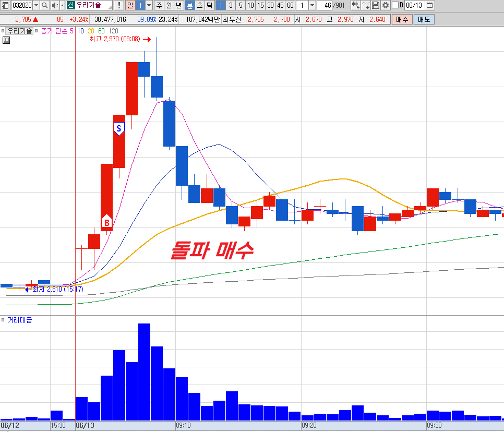This screenshot has height=432, width=504.
Task: Click the grid table icon under the chart legend
Action: point(6,40)
